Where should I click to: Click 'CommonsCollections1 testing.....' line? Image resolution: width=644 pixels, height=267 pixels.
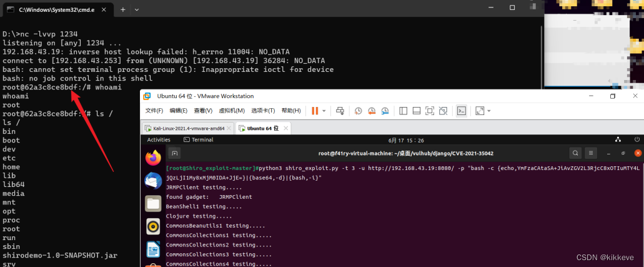219,235
